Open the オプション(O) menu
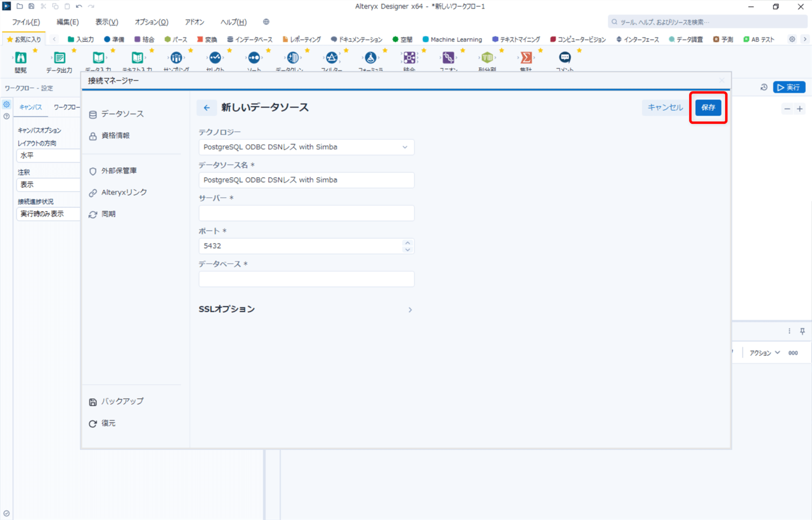Image resolution: width=812 pixels, height=520 pixels. pos(151,22)
